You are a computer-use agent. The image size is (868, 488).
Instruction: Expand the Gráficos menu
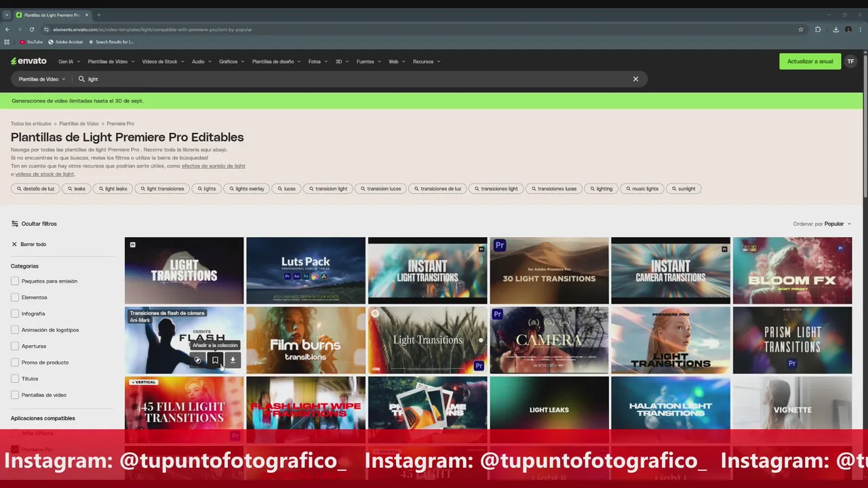tap(231, 62)
